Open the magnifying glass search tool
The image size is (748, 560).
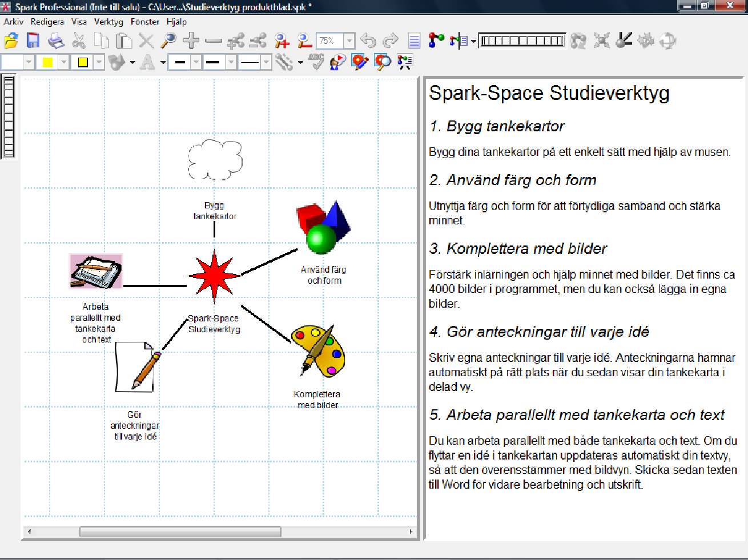[168, 41]
